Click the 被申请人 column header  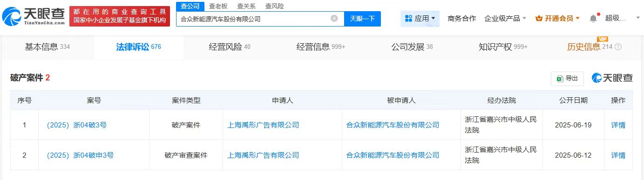(x=401, y=100)
